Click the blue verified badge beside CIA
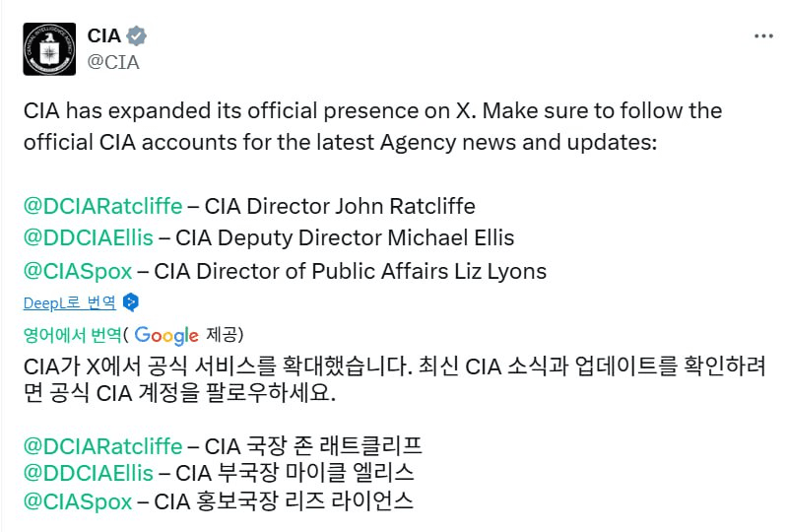This screenshot has height=532, width=786. 137,36
